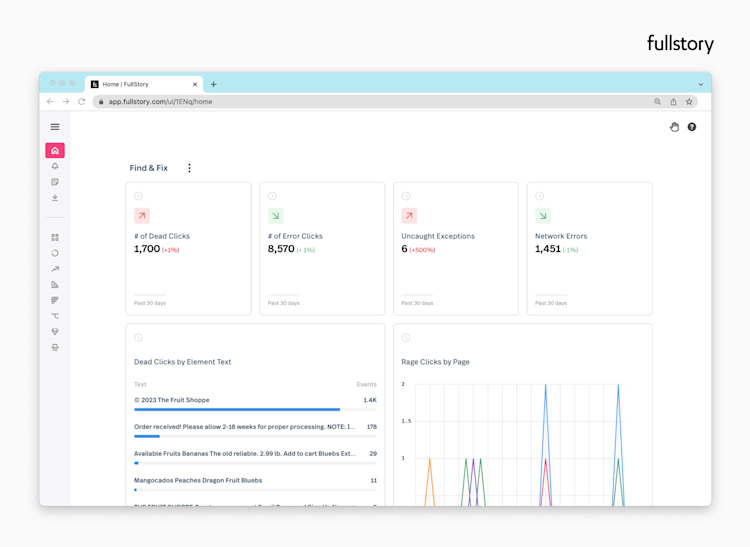The image size is (750, 547).
Task: Click the share icon in address bar
Action: click(673, 101)
